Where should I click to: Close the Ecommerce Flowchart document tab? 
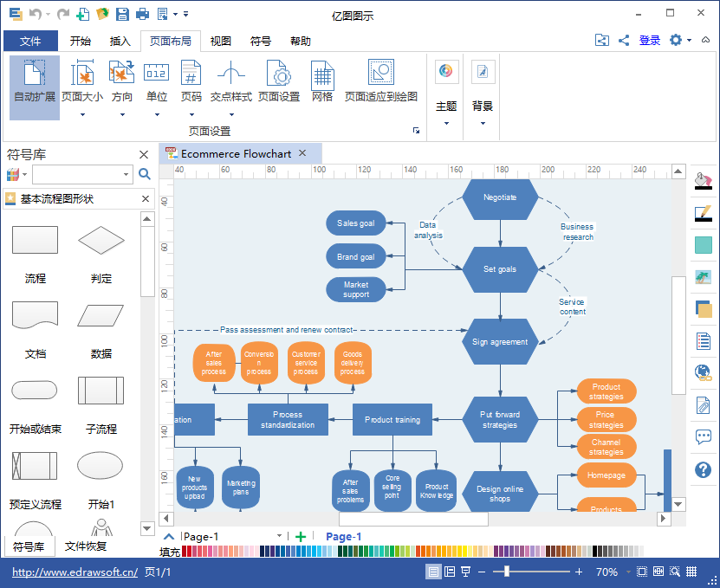pos(302,153)
